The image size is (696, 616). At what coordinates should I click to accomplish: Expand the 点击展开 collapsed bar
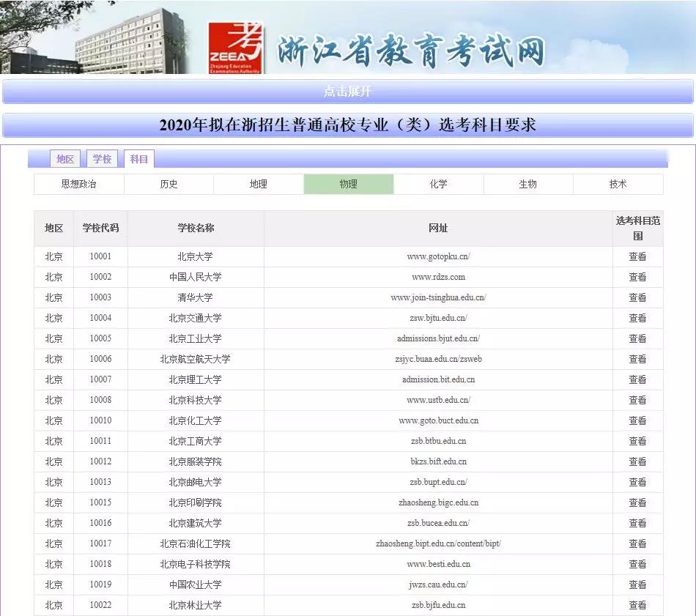[348, 92]
